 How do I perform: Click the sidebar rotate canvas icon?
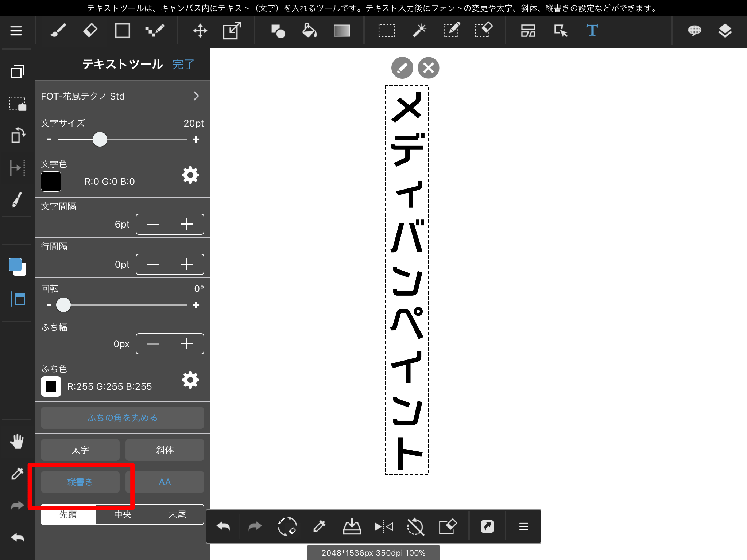pos(18,136)
